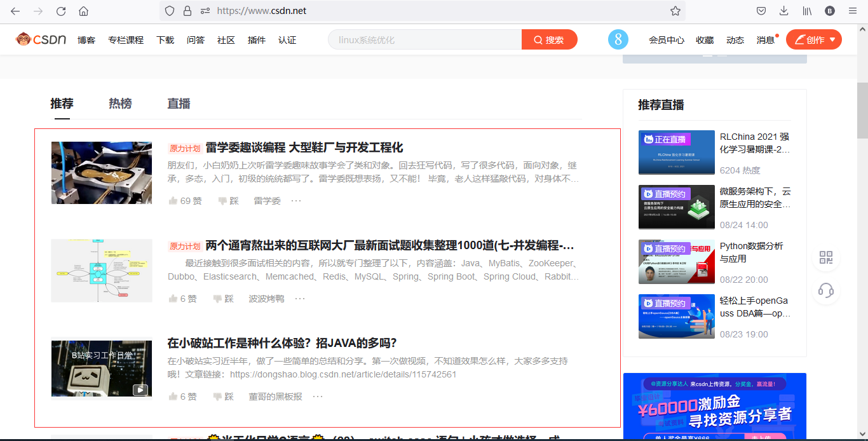This screenshot has height=441, width=868.
Task: Open shoe factory machine article thumbnail
Action: (102, 173)
